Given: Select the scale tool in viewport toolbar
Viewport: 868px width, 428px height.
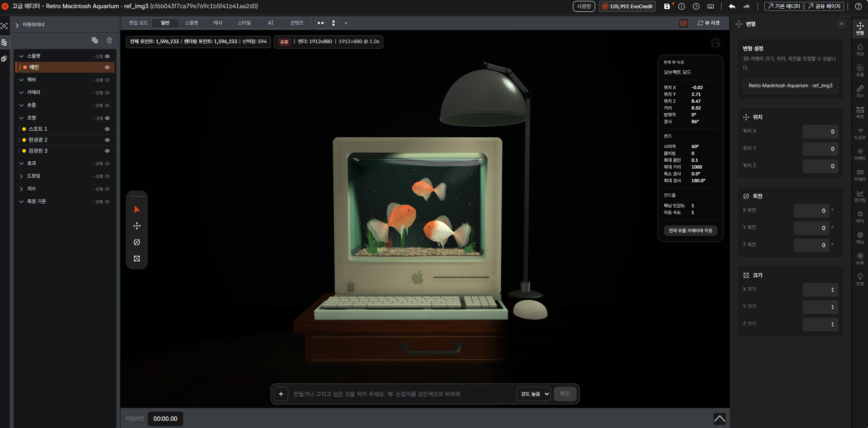Looking at the screenshot, I should point(137,259).
